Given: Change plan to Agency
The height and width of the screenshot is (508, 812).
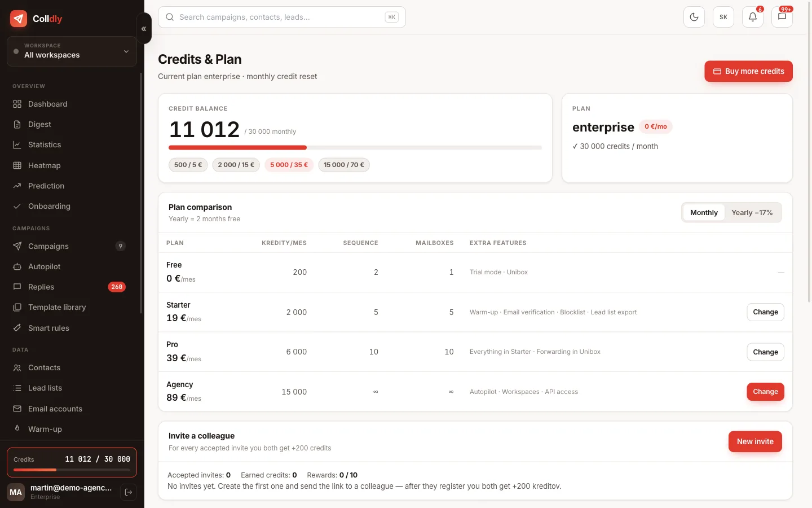Looking at the screenshot, I should pos(765,392).
